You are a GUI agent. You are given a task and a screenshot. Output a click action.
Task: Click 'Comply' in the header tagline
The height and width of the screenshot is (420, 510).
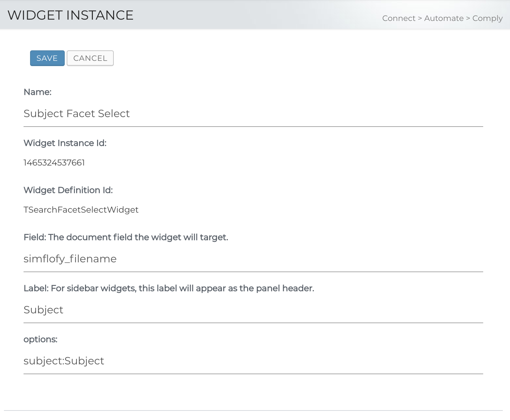coord(487,18)
